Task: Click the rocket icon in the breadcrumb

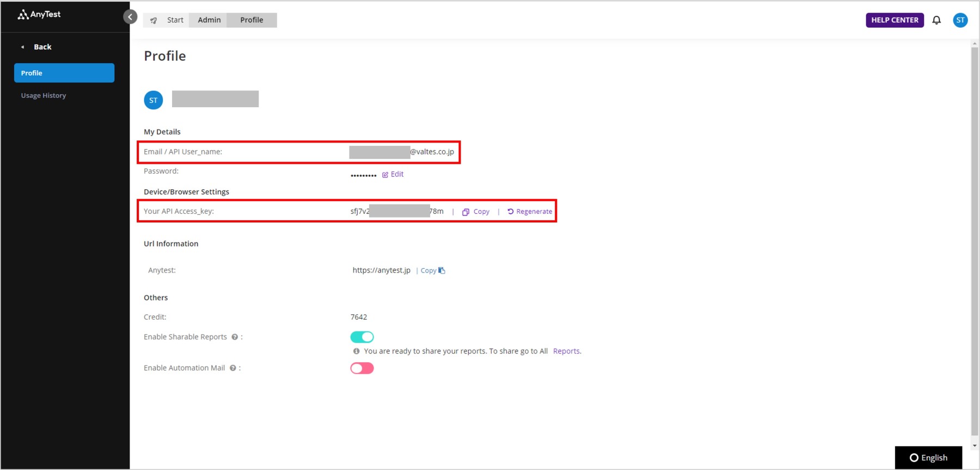Action: tap(154, 20)
